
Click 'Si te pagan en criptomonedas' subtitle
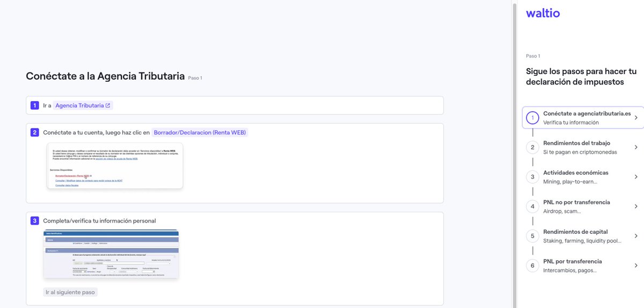click(x=580, y=152)
